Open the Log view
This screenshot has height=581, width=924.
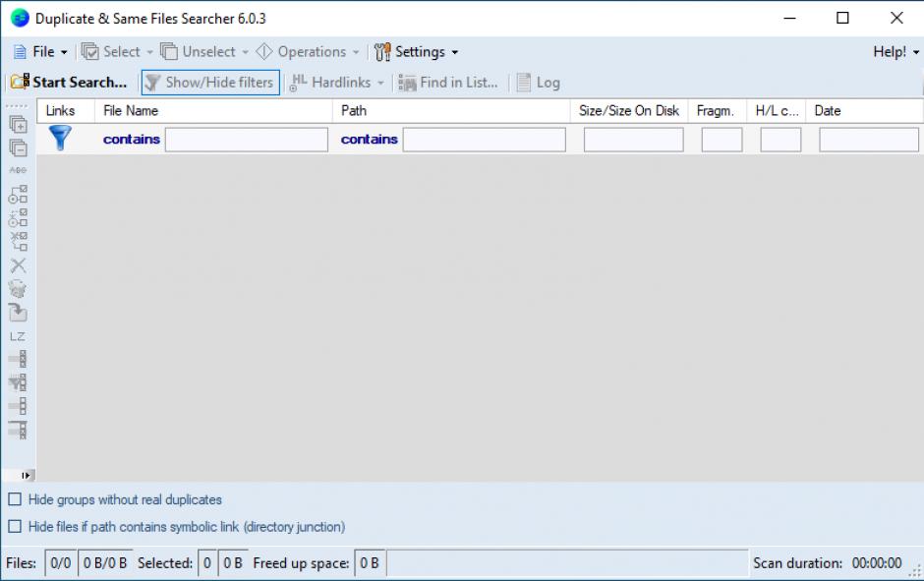pos(538,83)
